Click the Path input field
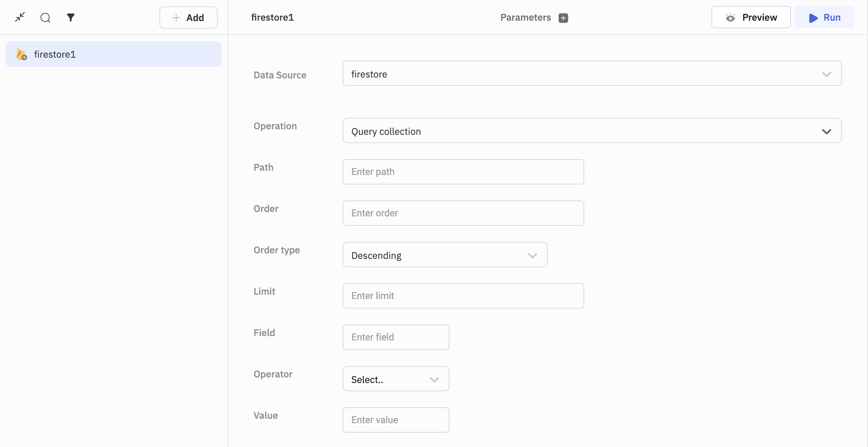This screenshot has height=447, width=868. pos(463,171)
